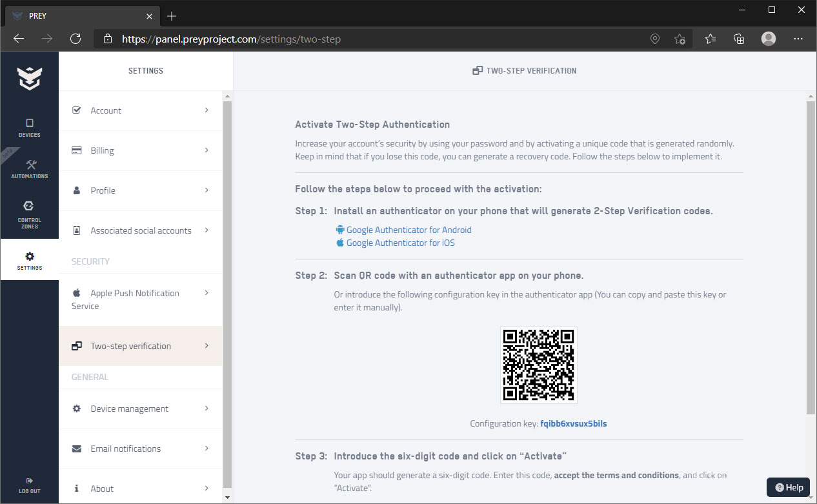Refresh the page with reload button

[x=76, y=39]
